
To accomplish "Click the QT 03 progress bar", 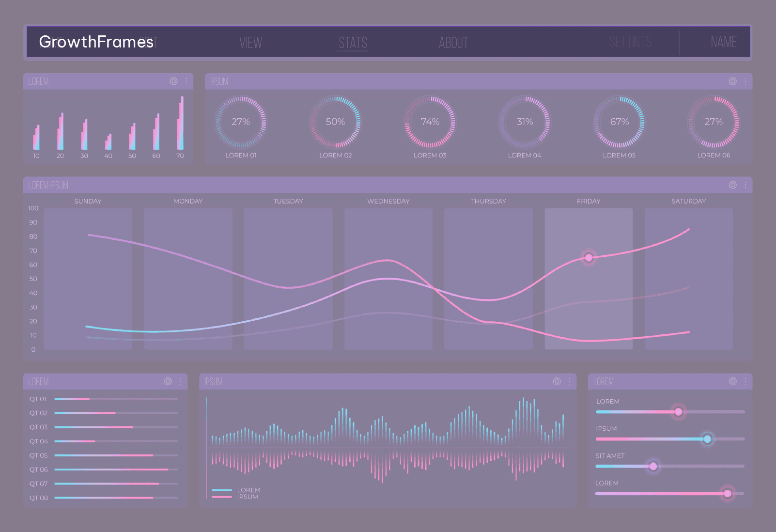I will [116, 427].
